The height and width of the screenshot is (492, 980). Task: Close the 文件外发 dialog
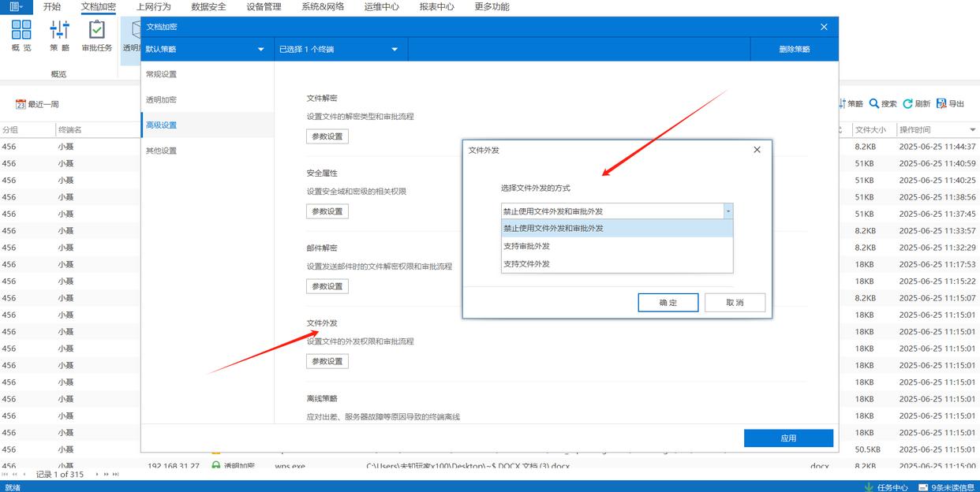[x=757, y=150]
